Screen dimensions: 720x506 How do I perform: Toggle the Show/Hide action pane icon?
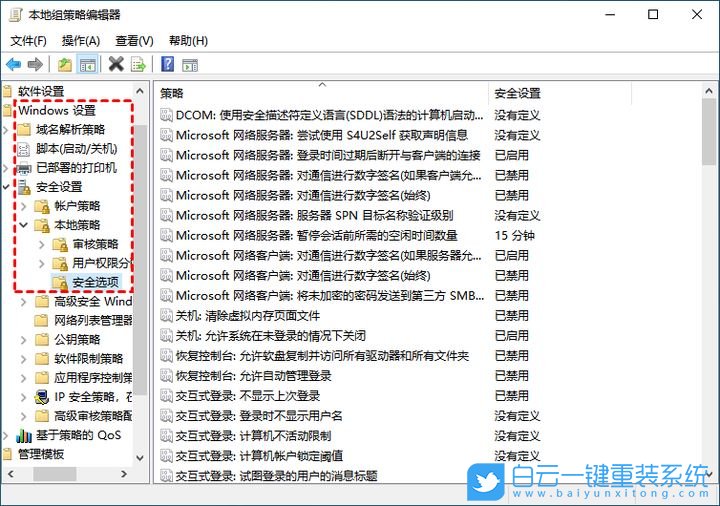(x=190, y=65)
